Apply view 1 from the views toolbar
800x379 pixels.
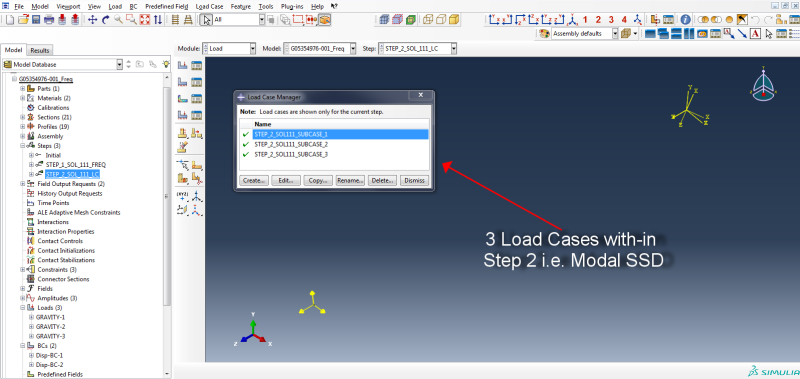(585, 20)
